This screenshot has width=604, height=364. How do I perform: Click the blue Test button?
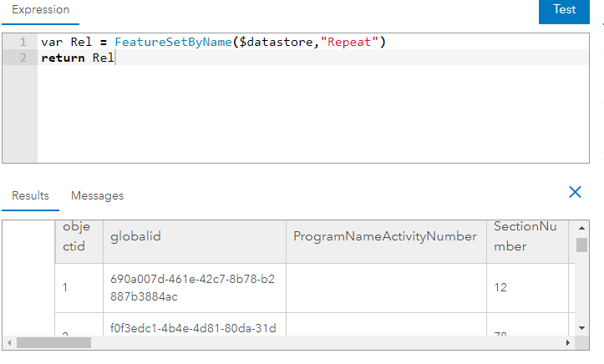[565, 10]
